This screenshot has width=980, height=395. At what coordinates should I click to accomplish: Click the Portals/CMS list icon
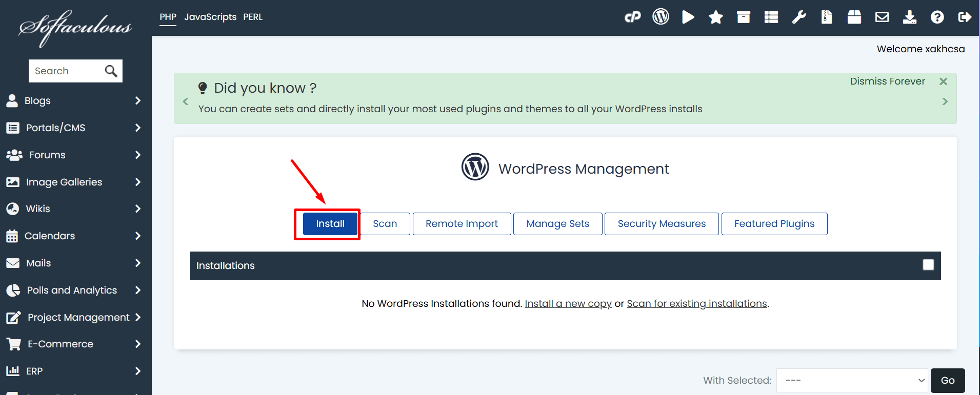coord(13,128)
